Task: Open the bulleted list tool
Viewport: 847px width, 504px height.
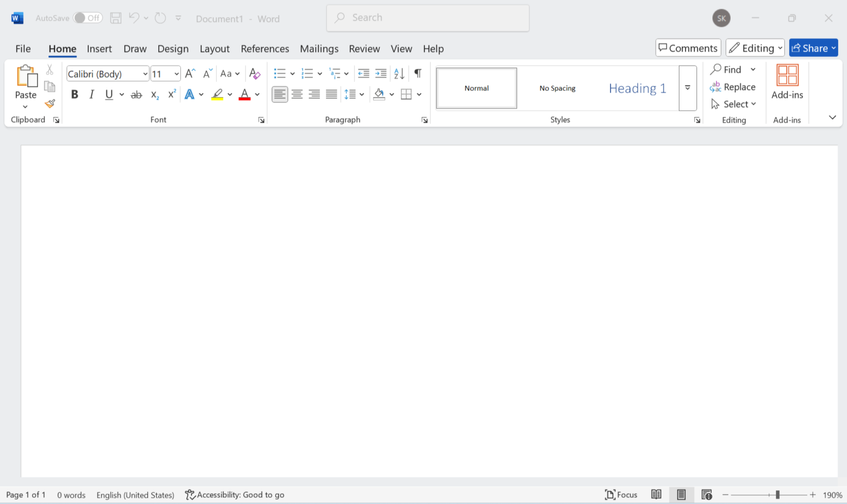Action: tap(280, 73)
